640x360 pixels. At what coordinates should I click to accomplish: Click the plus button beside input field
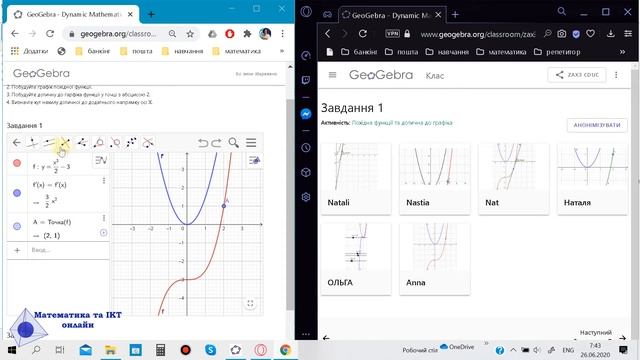click(x=17, y=250)
